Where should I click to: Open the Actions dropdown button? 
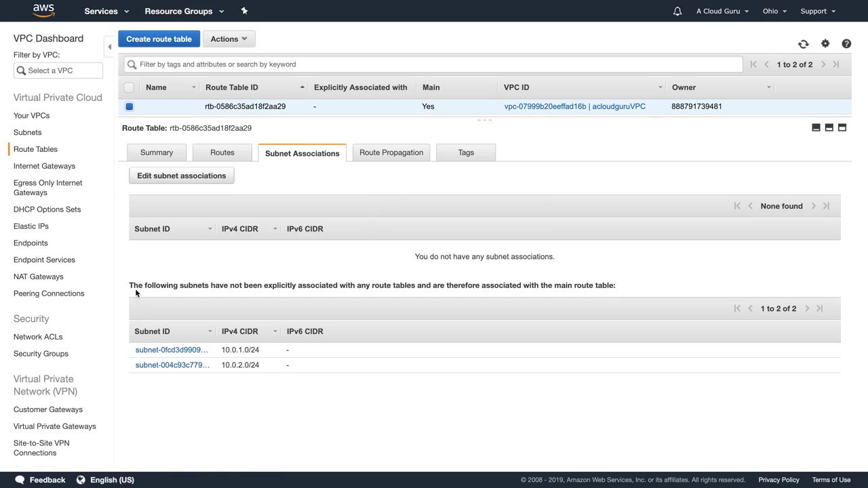tap(229, 39)
